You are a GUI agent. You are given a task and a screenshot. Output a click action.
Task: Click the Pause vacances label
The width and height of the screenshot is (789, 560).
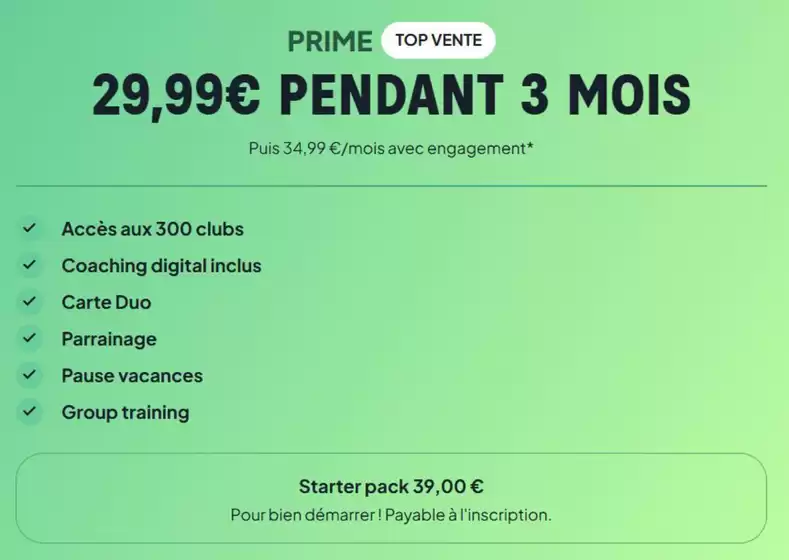pyautogui.click(x=132, y=376)
